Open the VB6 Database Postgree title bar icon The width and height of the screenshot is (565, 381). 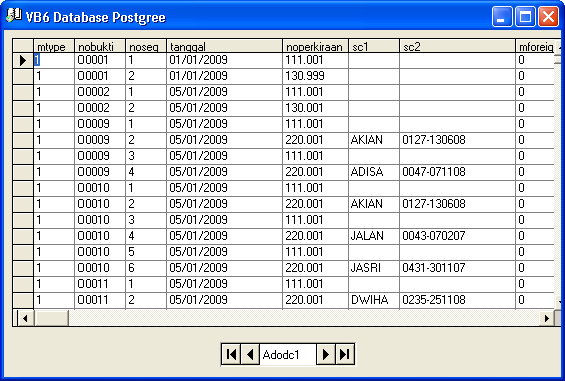[x=14, y=15]
